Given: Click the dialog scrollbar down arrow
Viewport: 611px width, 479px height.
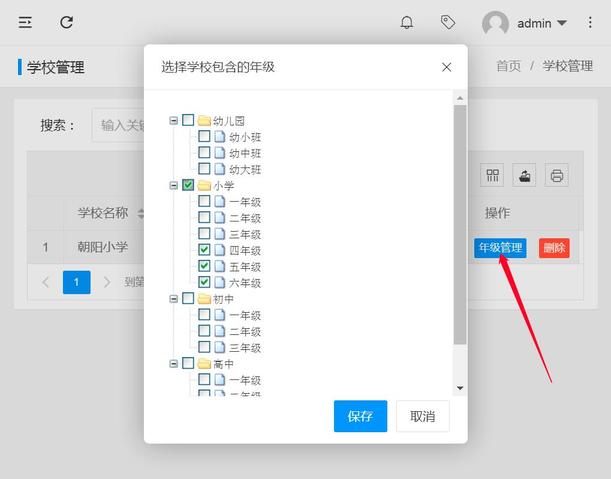Looking at the screenshot, I should (460, 388).
